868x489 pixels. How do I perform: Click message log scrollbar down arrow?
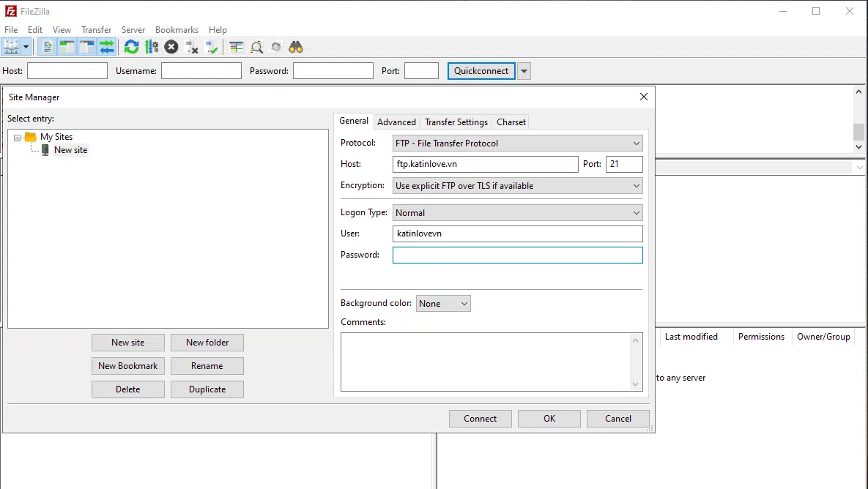(x=858, y=146)
